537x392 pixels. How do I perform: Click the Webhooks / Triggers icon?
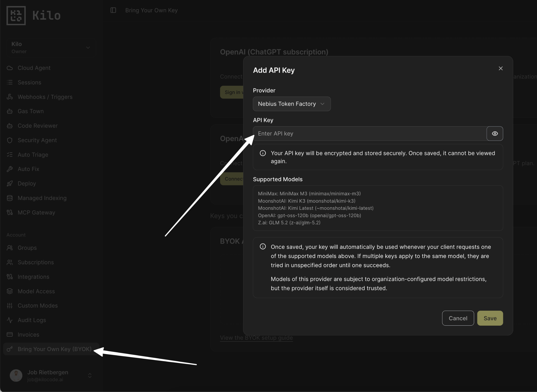(10, 97)
